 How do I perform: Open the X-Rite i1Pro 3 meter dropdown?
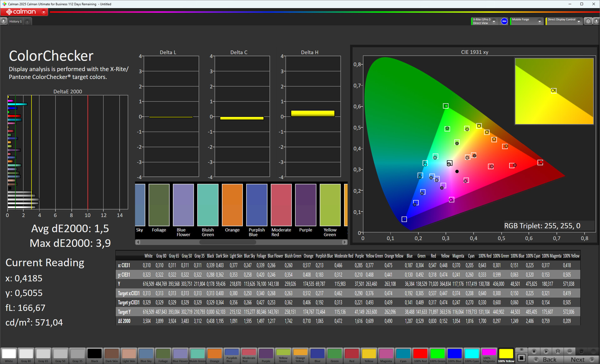coord(494,21)
